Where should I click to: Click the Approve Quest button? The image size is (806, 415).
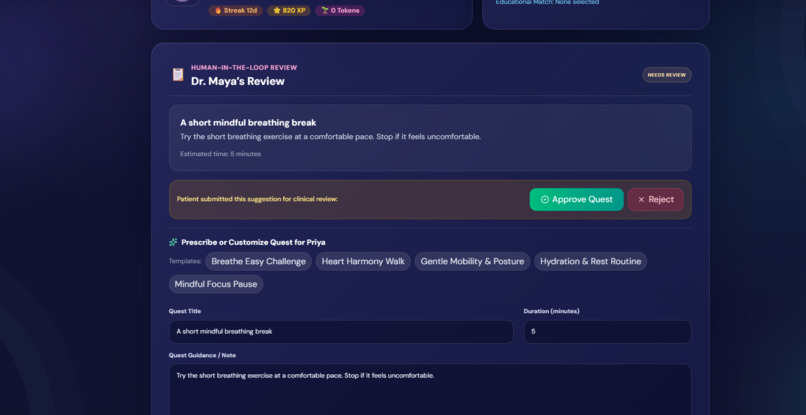tap(576, 200)
